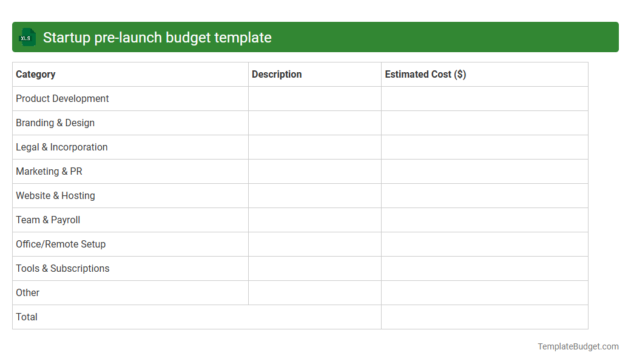
Task: Click the Estimated Cost cell for Team & Payroll
Action: [484, 220]
